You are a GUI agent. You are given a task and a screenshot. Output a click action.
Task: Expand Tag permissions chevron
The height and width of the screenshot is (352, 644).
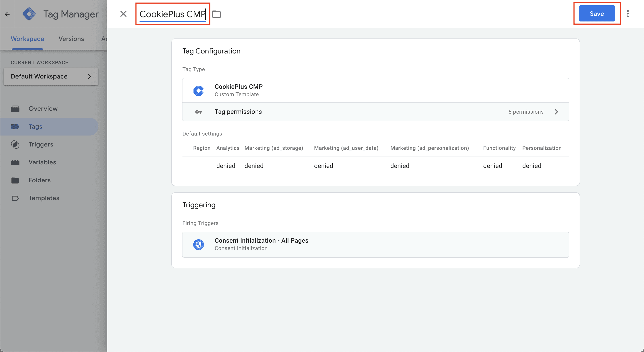pos(556,112)
